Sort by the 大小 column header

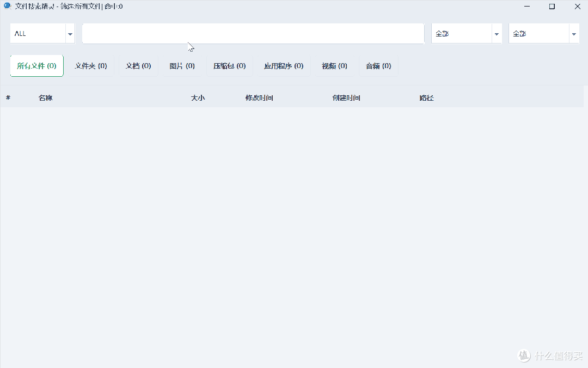coord(198,98)
